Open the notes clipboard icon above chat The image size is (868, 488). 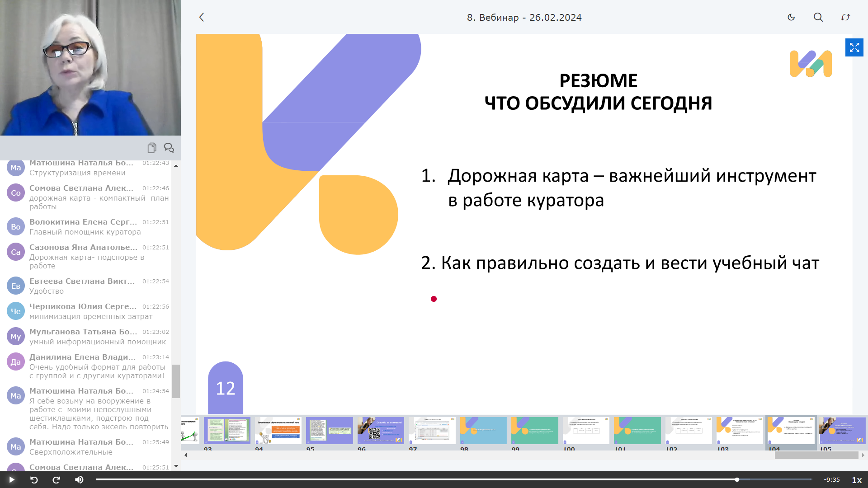click(x=152, y=148)
